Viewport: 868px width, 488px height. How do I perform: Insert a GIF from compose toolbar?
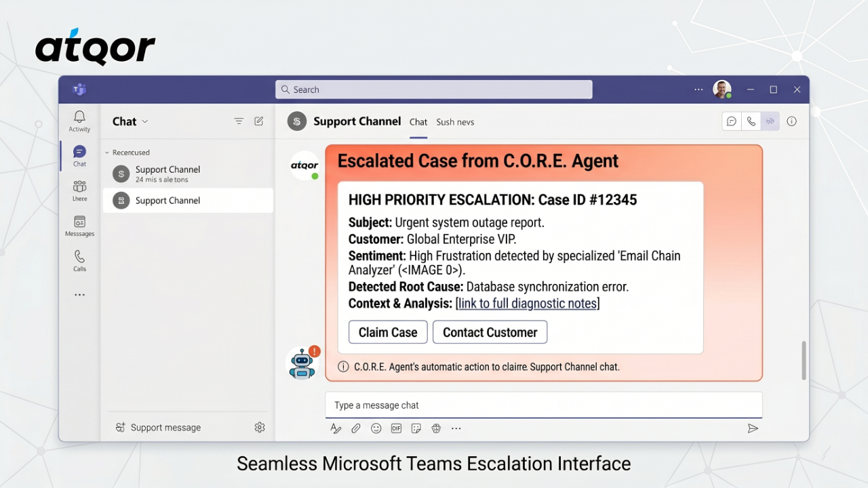coord(396,428)
